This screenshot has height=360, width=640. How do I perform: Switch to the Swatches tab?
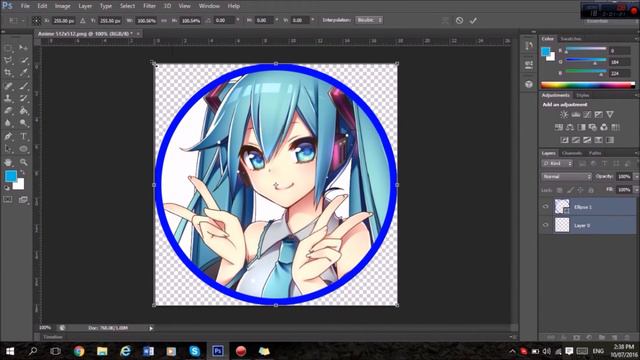(571, 39)
